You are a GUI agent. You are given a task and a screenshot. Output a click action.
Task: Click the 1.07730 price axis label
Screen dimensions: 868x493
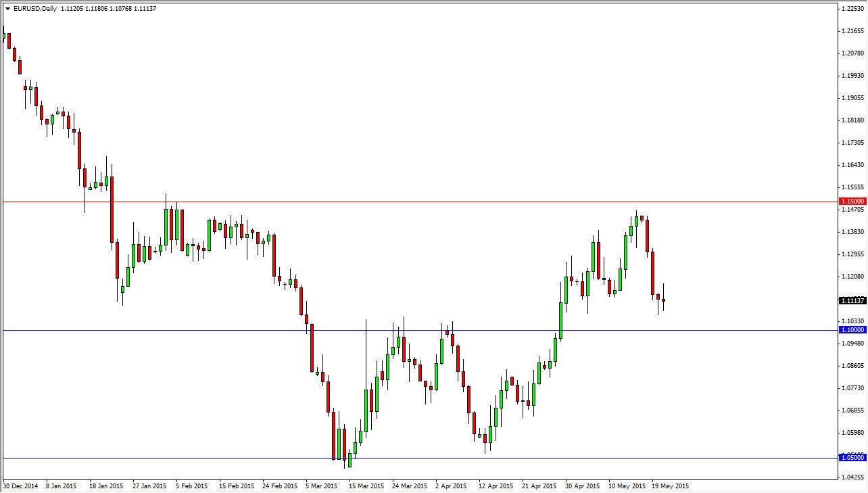coord(853,388)
